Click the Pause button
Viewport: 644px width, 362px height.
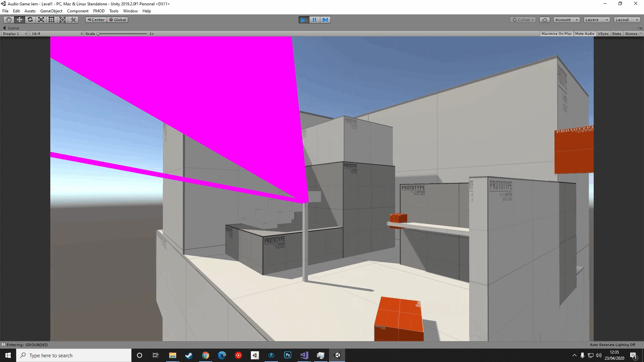314,20
